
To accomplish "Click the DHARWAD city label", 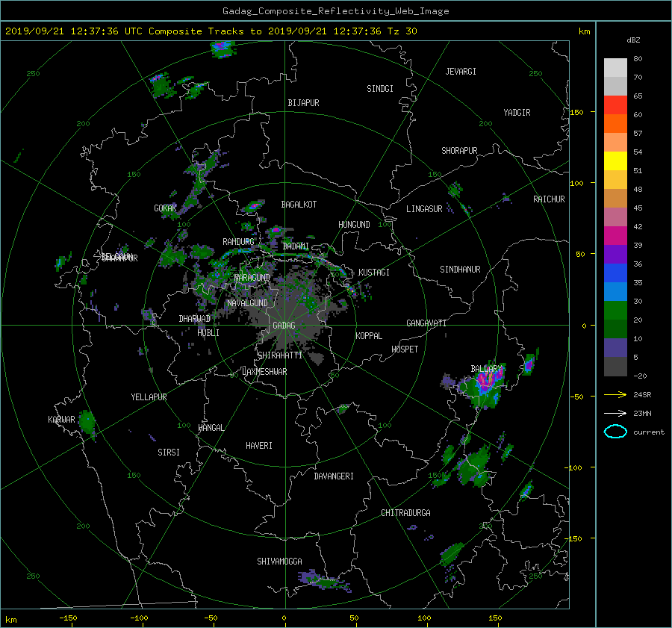I will point(194,319).
